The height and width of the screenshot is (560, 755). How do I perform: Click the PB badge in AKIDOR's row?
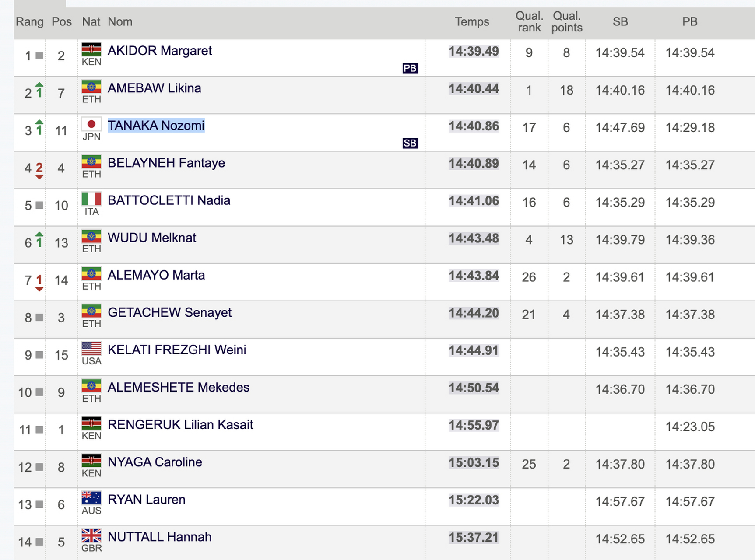(x=410, y=68)
